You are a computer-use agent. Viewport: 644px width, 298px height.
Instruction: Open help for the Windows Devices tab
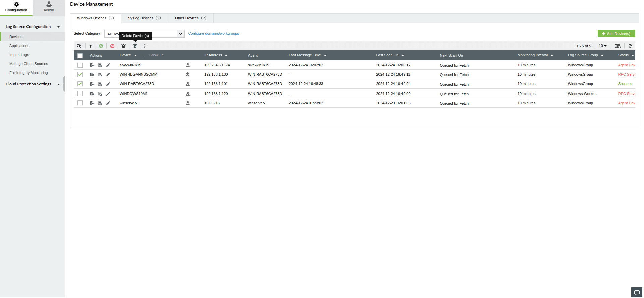tap(111, 18)
